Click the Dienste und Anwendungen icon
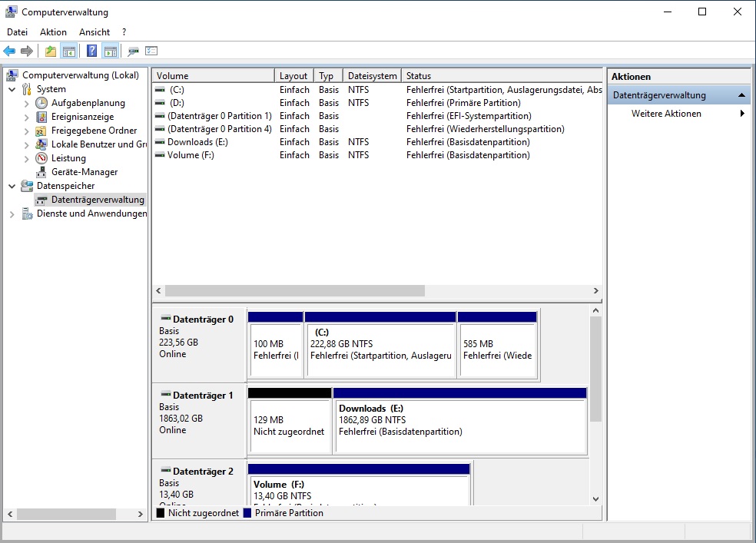 tap(27, 214)
